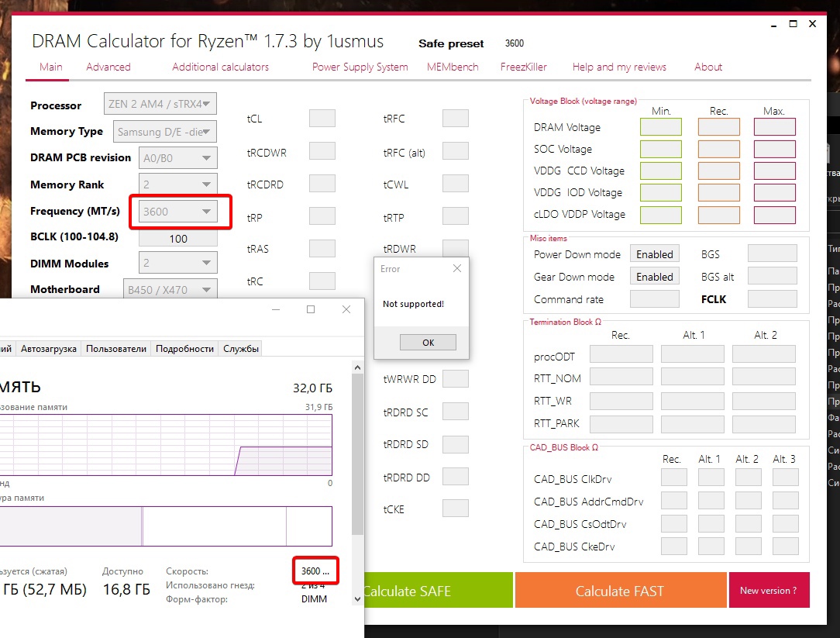The width and height of the screenshot is (840, 638).
Task: Click the New version ? button
Action: pos(769,590)
